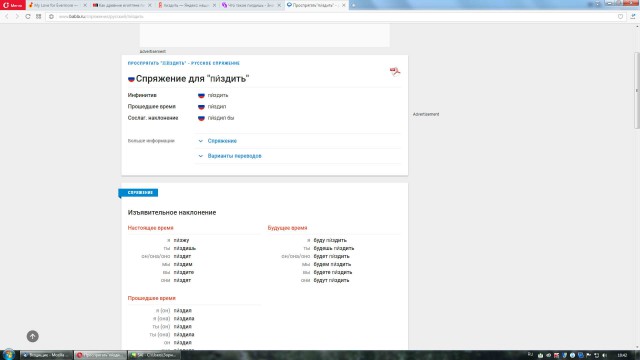Click Russian flag next to Инфинитив

[x=201, y=96]
